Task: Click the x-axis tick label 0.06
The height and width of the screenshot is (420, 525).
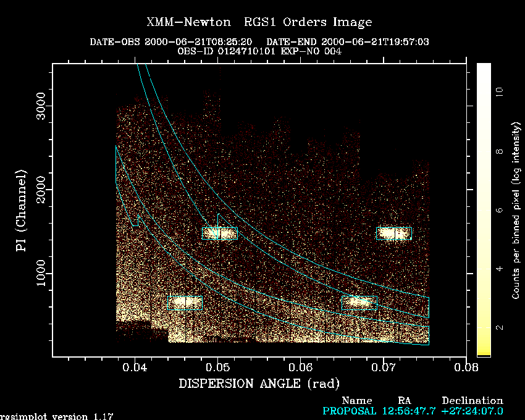Action: [301, 367]
